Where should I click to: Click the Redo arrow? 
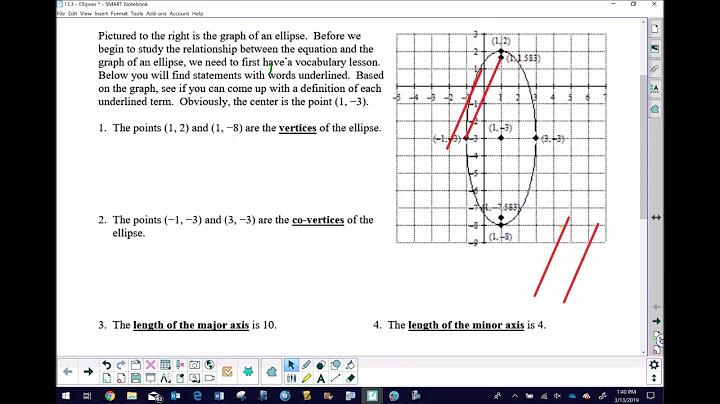tap(121, 365)
